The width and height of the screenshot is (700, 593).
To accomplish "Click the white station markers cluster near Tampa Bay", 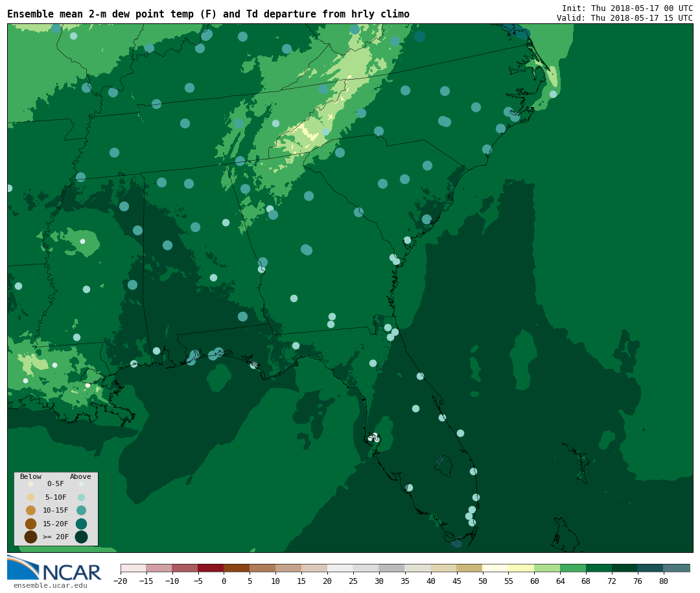I will [374, 437].
